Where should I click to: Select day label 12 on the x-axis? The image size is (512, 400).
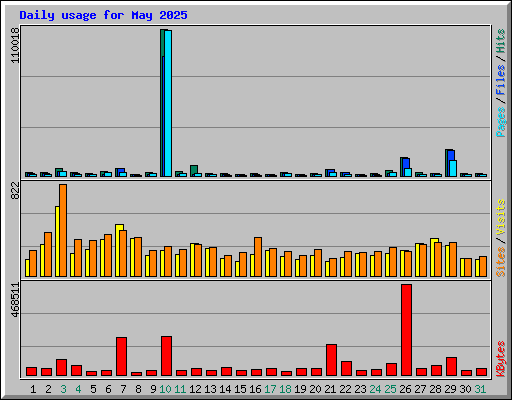click(196, 389)
